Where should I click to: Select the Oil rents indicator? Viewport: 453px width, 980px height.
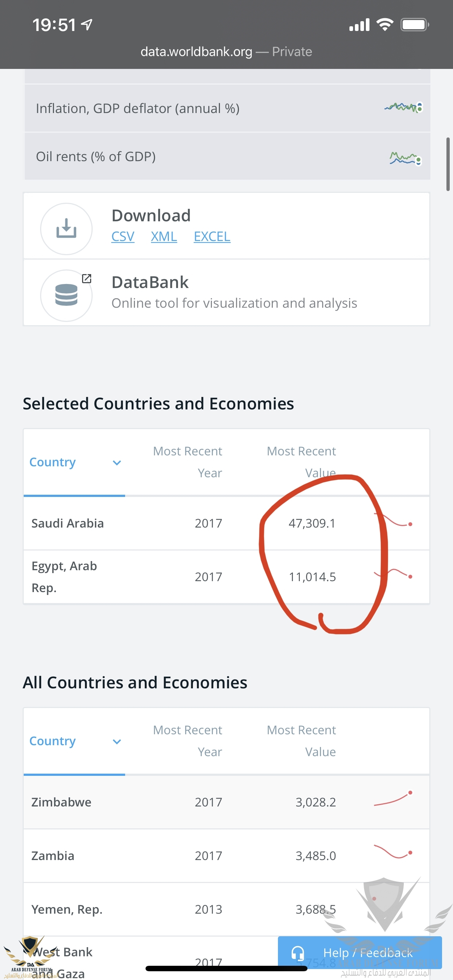(96, 156)
